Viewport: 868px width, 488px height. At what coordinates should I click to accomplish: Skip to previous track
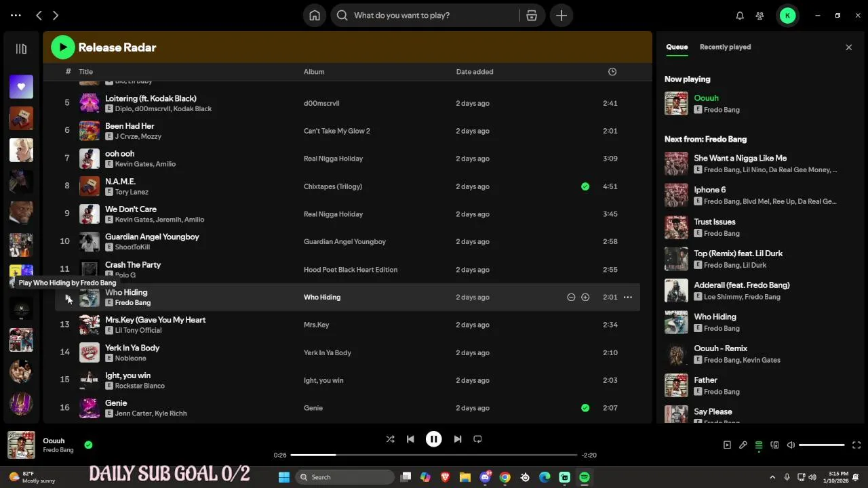410,439
